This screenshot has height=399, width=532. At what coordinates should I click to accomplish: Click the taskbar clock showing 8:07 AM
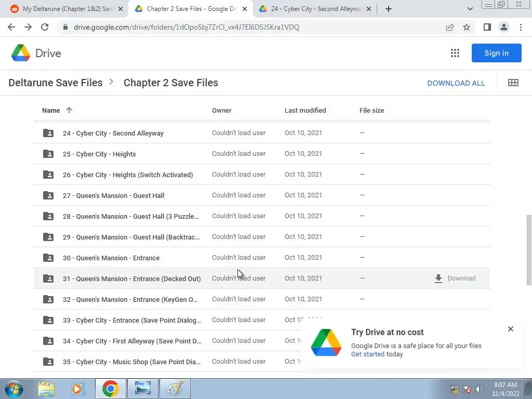[505, 389]
